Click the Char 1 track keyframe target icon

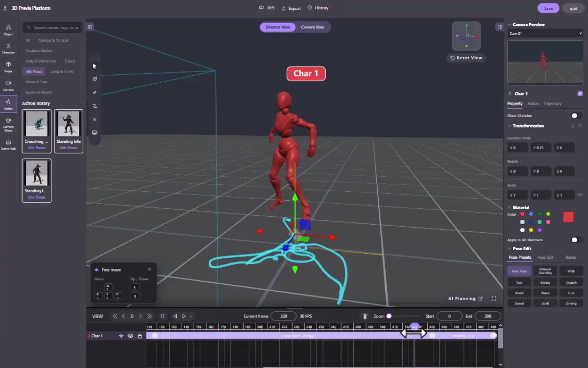click(x=121, y=336)
